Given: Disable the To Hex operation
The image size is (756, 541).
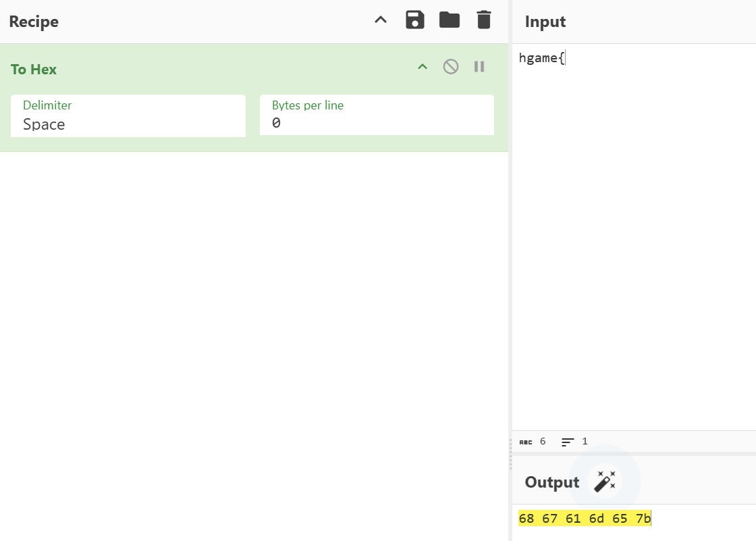Looking at the screenshot, I should point(450,66).
